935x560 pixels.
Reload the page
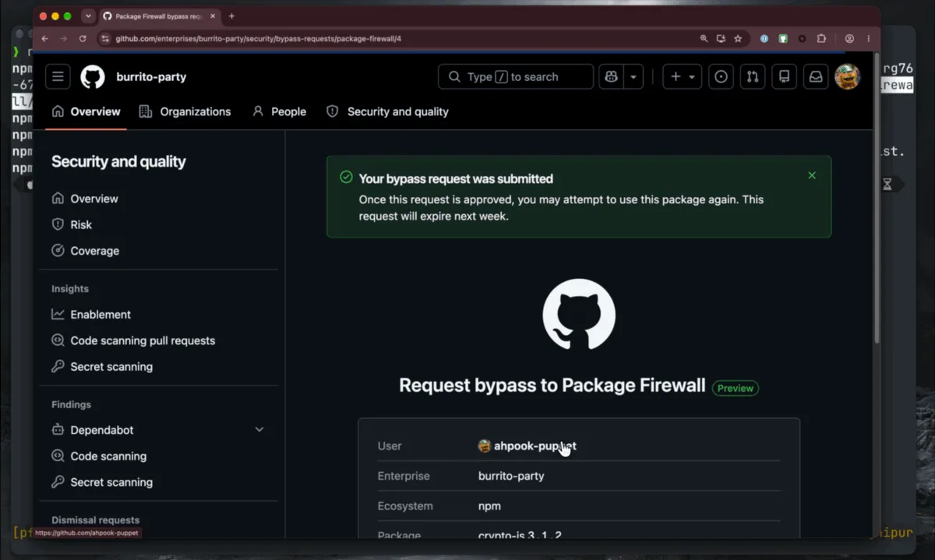[x=83, y=38]
